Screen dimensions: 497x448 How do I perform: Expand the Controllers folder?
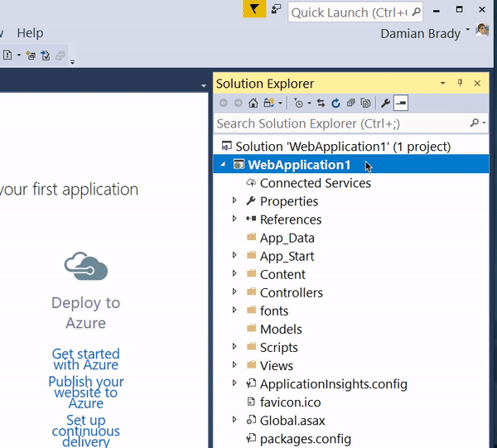click(234, 291)
